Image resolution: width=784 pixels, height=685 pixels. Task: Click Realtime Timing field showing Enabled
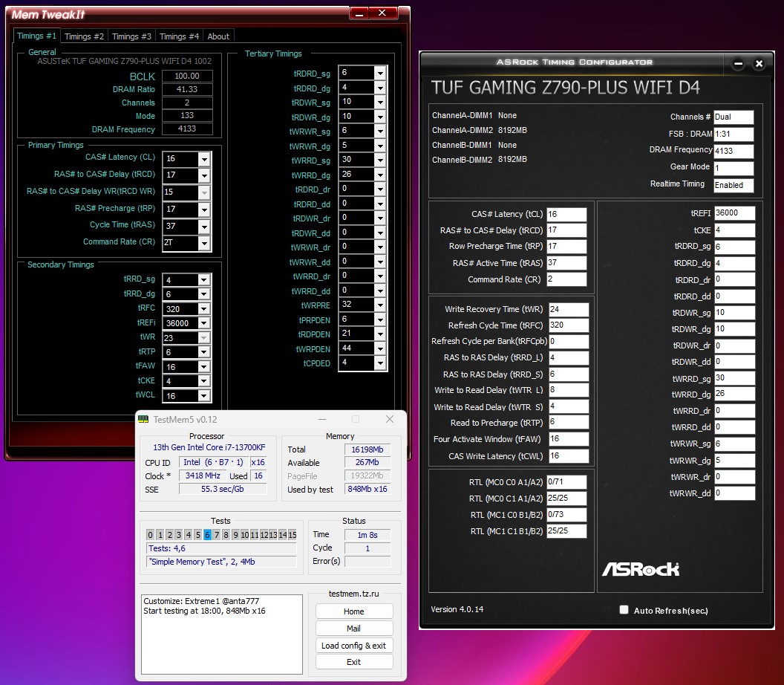(734, 185)
